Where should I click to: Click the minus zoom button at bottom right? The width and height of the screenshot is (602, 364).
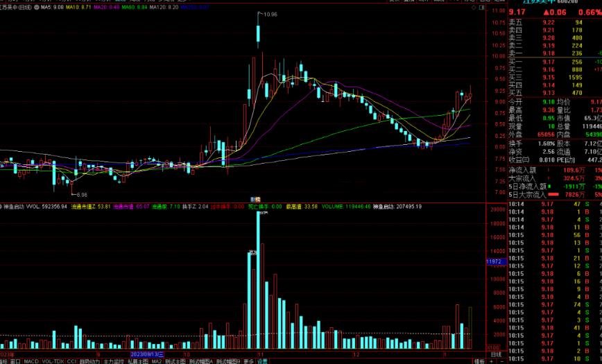click(502, 361)
